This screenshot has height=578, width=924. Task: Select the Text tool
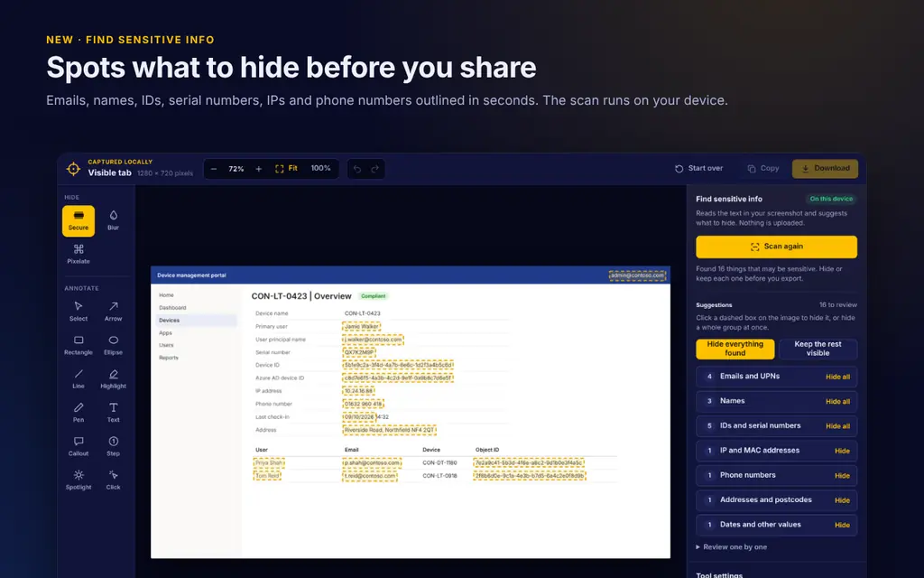[x=113, y=413]
